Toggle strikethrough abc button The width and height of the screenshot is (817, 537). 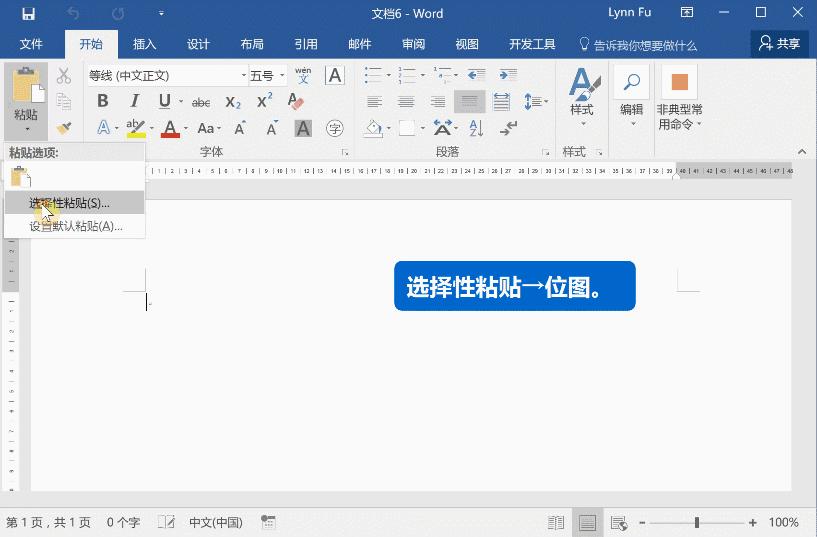(201, 102)
